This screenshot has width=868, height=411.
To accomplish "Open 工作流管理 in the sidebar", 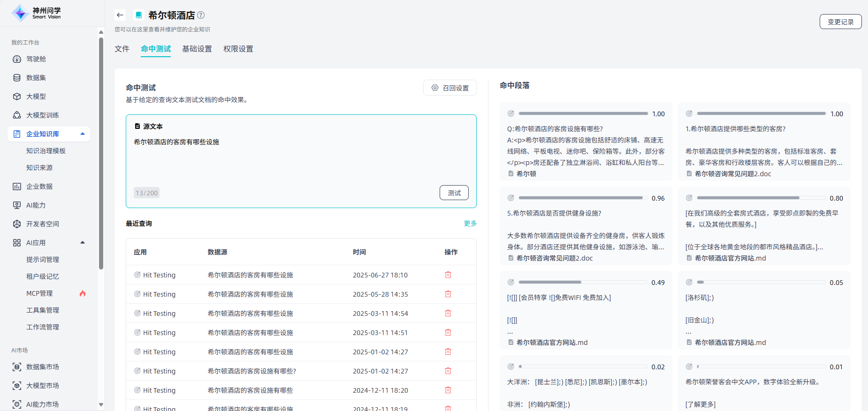I will point(43,327).
